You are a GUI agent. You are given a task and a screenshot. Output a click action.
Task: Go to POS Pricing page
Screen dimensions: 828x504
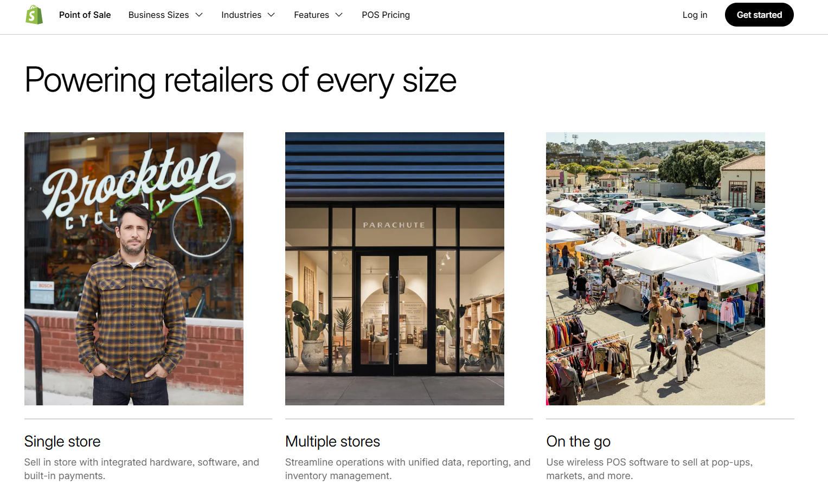coord(386,15)
